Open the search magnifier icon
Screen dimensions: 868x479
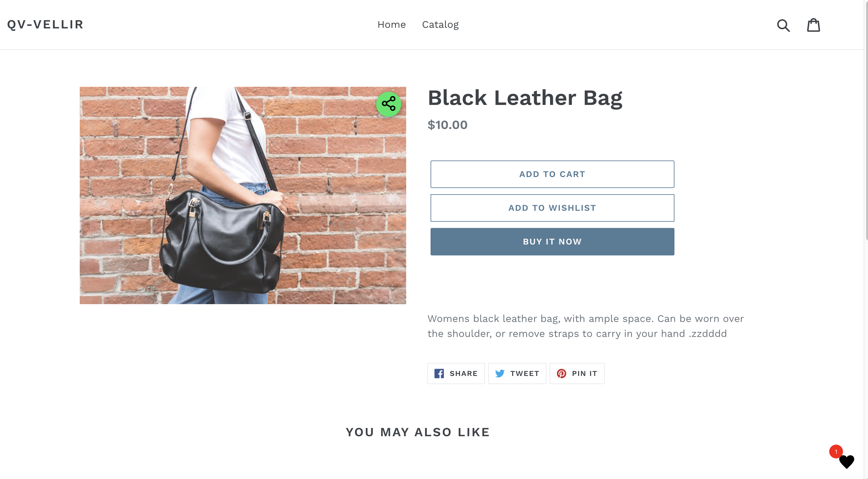tap(783, 25)
